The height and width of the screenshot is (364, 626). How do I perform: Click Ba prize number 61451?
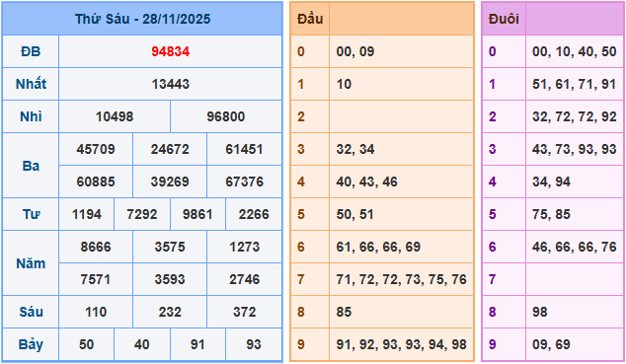[x=244, y=149]
